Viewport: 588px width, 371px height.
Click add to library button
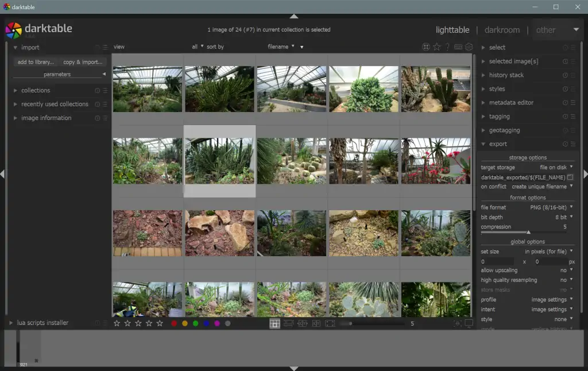click(x=36, y=62)
